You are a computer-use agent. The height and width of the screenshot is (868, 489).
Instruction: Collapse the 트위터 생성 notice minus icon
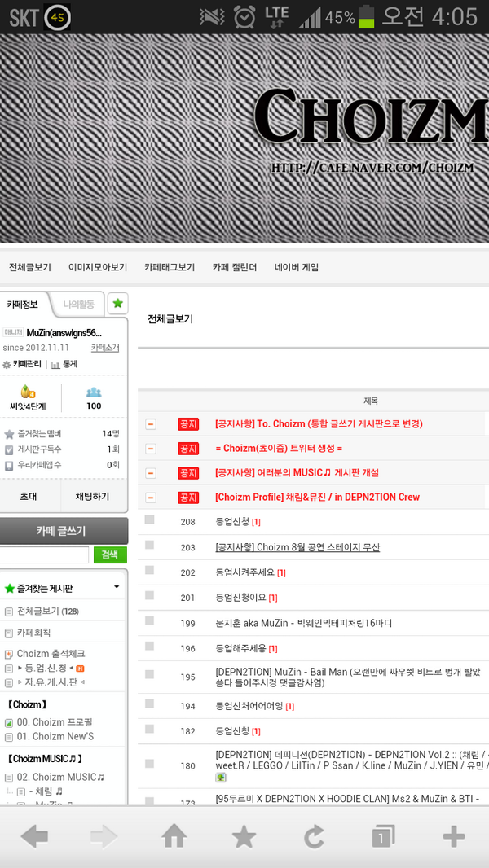(x=151, y=449)
